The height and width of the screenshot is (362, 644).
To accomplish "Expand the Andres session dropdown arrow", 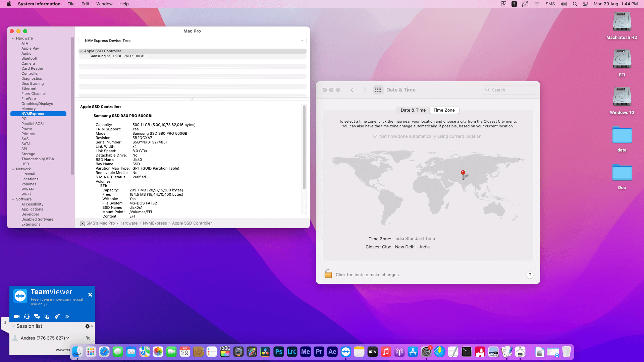I will coord(68,338).
